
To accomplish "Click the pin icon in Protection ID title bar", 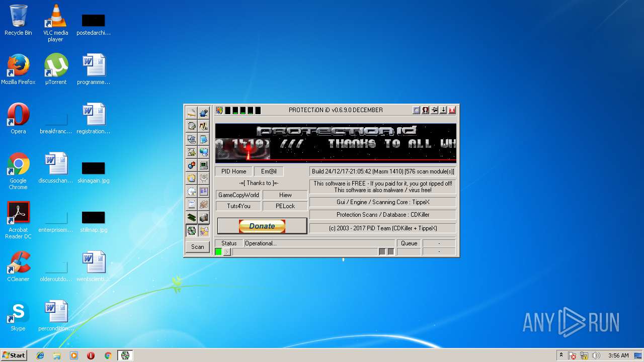I will pyautogui.click(x=434, y=110).
